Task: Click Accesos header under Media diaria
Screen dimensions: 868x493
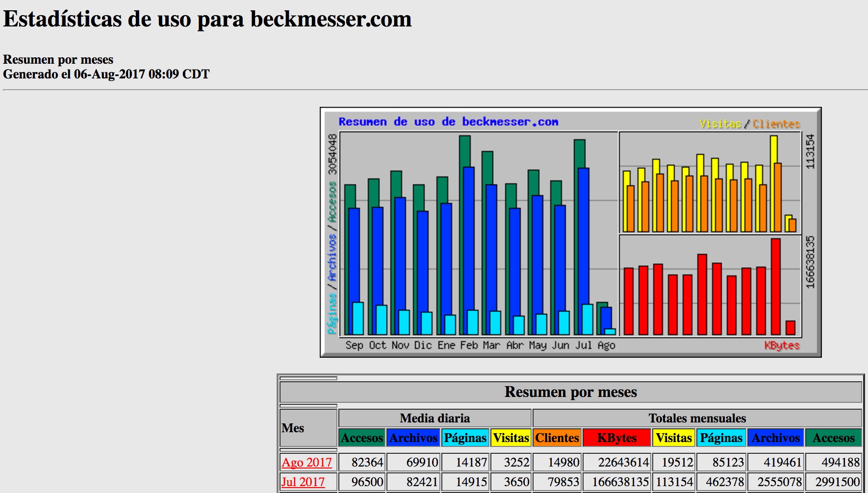Action: pyautogui.click(x=362, y=438)
